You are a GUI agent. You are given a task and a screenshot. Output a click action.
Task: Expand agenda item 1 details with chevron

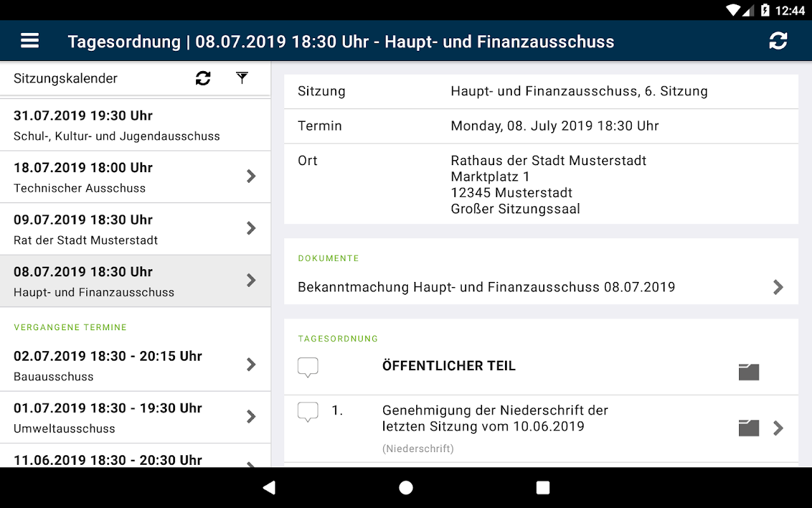coord(778,428)
